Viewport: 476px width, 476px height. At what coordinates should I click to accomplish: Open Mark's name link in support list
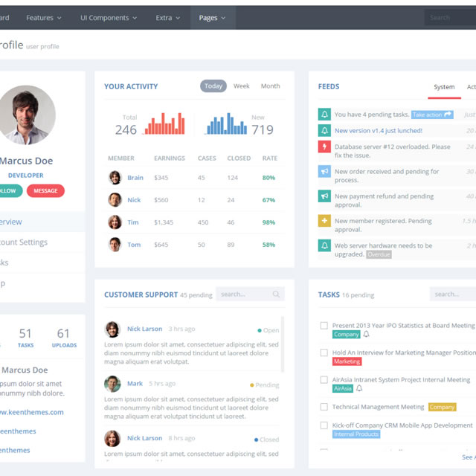[135, 384]
